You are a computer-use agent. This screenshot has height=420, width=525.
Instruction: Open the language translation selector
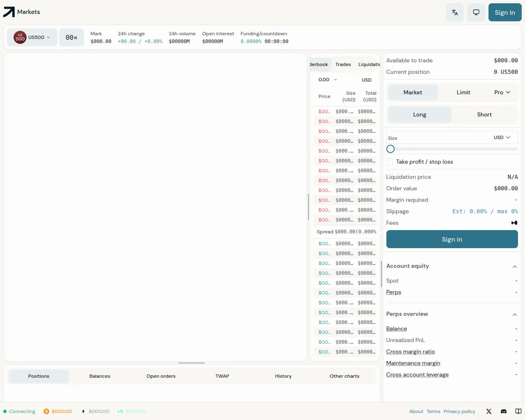tap(455, 12)
